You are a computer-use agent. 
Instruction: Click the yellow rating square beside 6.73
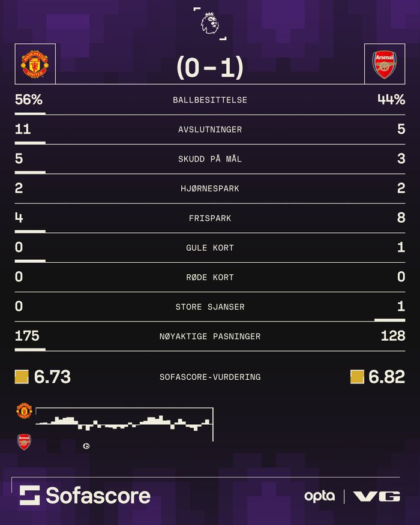pos(22,377)
